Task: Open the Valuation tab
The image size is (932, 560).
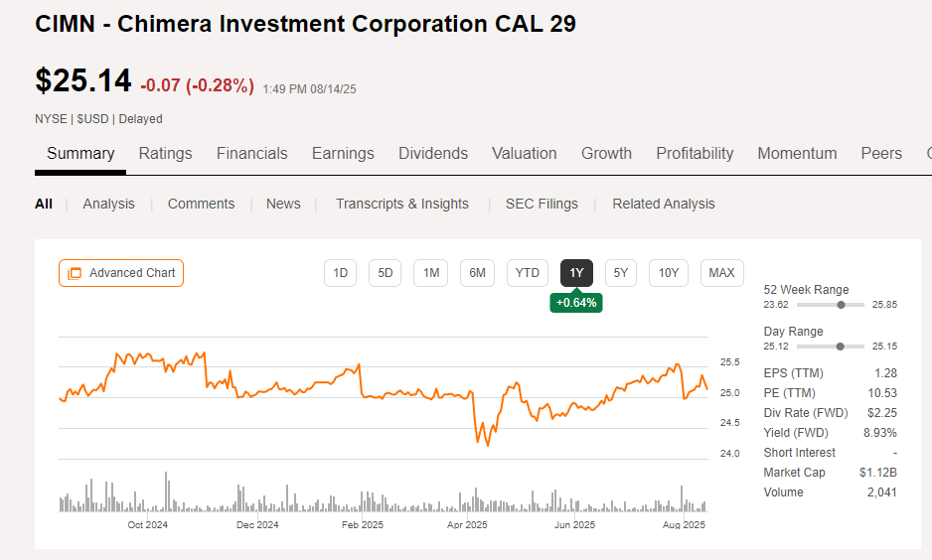Action: click(524, 154)
